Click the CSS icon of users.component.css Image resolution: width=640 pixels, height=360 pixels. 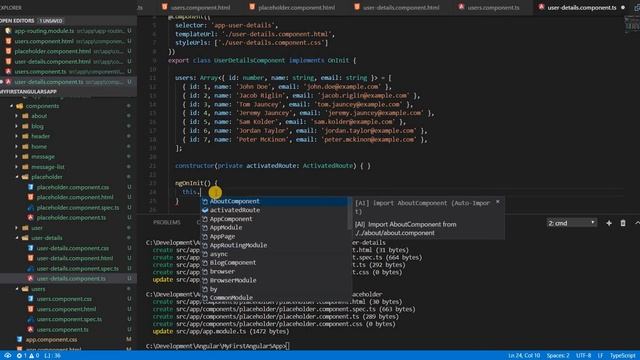[x=31, y=299]
